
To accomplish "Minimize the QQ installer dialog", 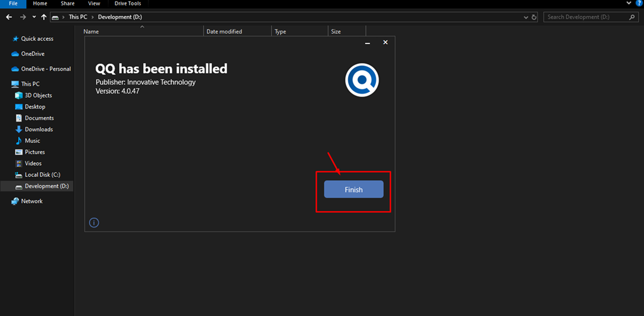I will (x=368, y=43).
